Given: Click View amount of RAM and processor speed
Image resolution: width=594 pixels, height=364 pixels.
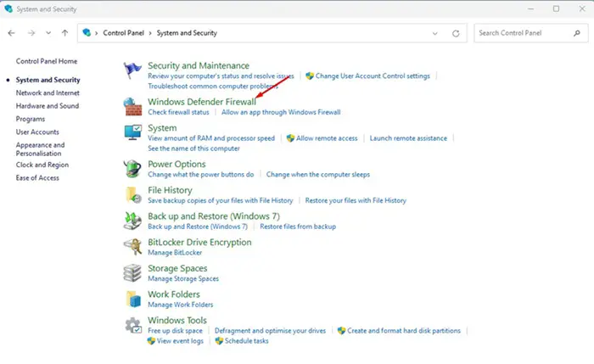Looking at the screenshot, I should click(x=211, y=138).
